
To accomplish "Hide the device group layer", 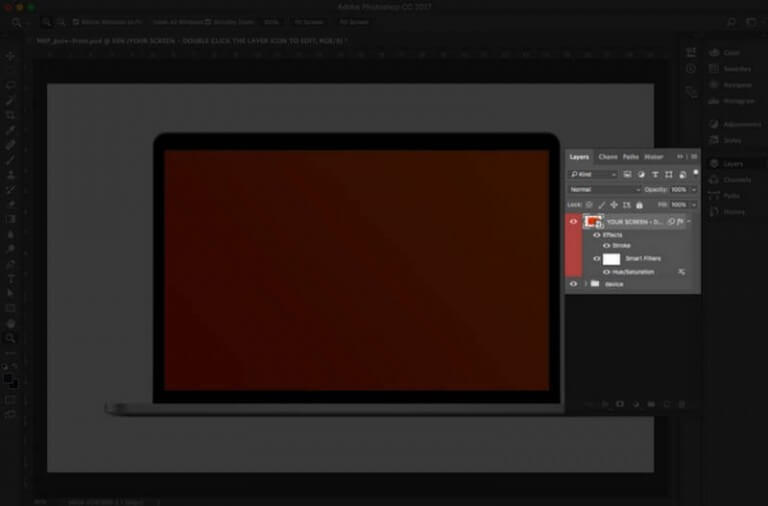I will [x=574, y=284].
